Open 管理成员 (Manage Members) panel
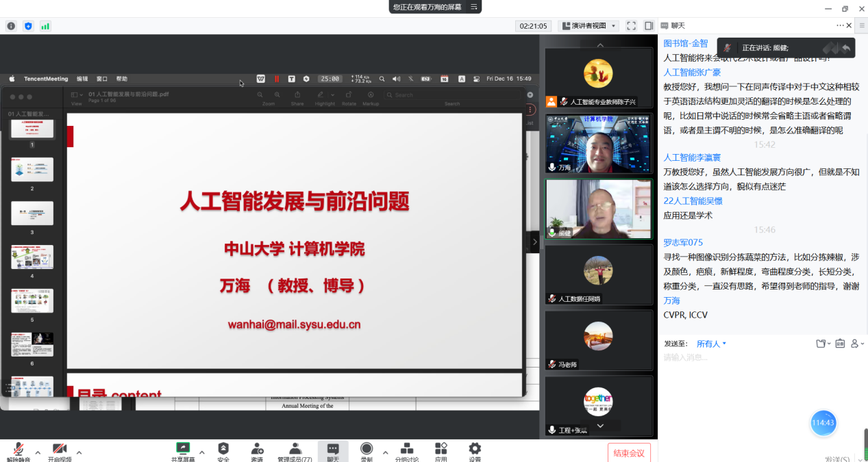 point(295,450)
